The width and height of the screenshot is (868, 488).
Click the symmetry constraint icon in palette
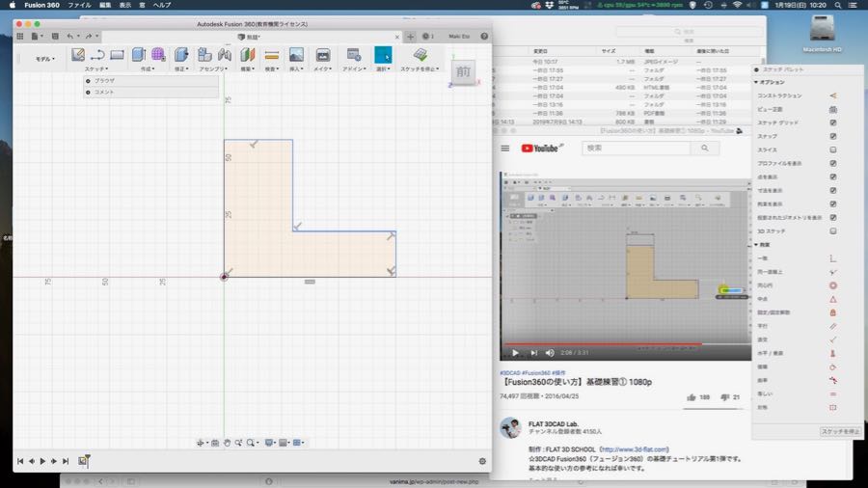(832, 407)
